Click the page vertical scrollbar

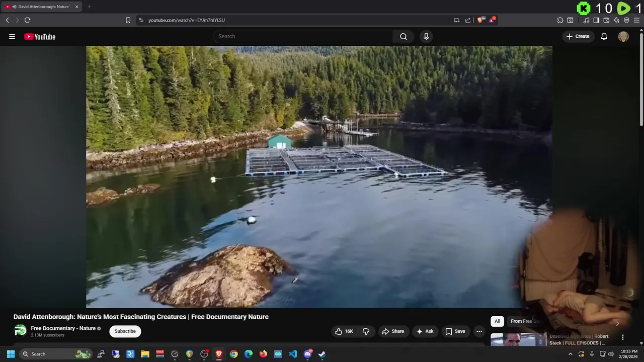641,78
